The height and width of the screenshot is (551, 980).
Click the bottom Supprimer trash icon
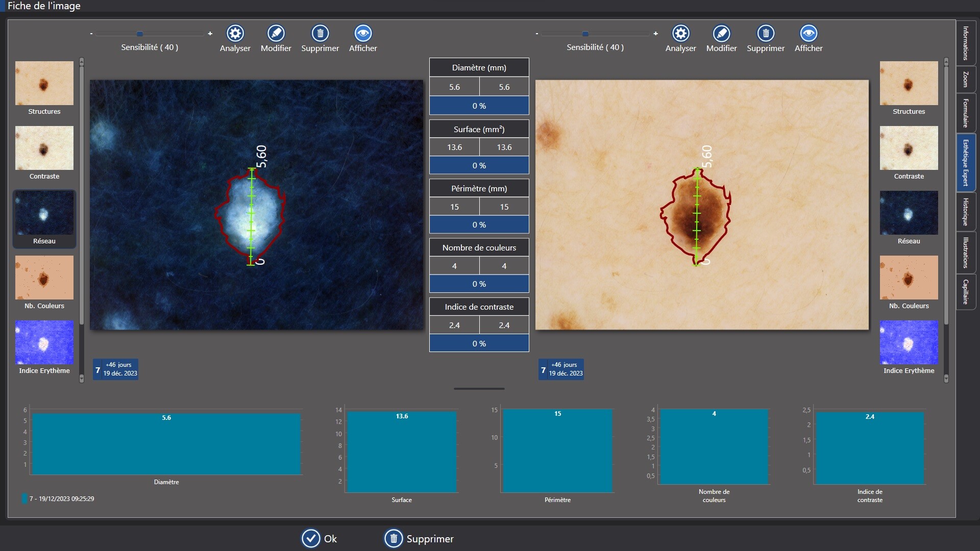click(393, 538)
